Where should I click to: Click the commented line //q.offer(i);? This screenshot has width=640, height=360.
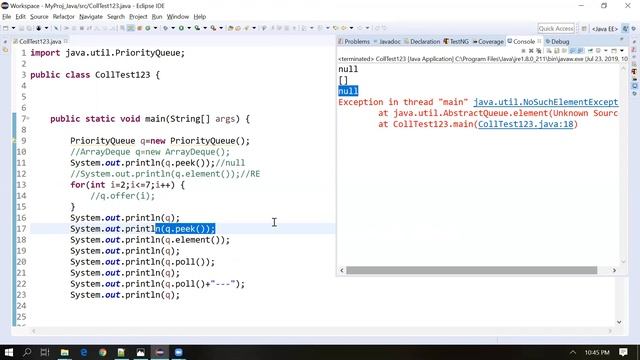click(x=122, y=196)
